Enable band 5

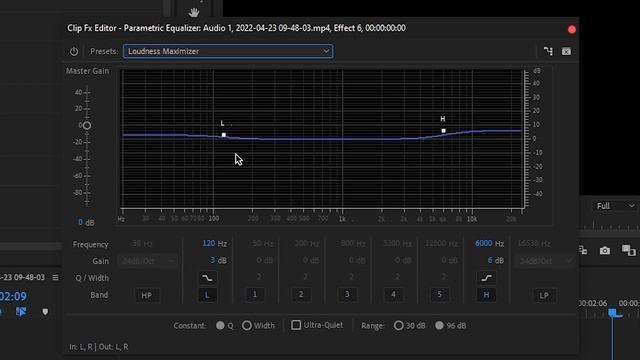click(440, 294)
